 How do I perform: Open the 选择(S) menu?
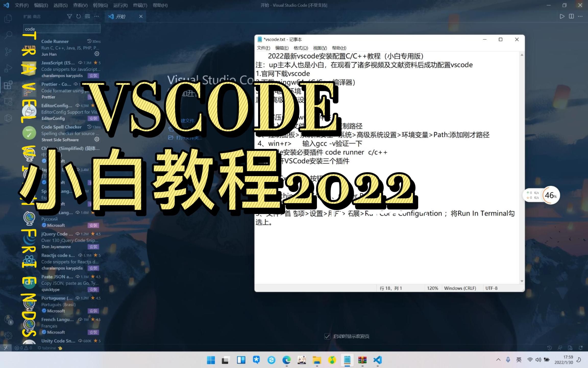click(x=60, y=5)
